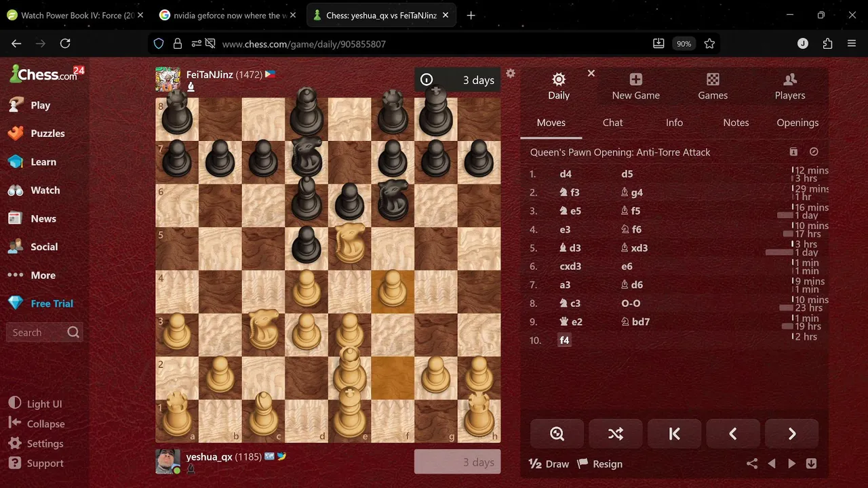Go to previous move arrow button
The width and height of the screenshot is (868, 488).
[733, 434]
